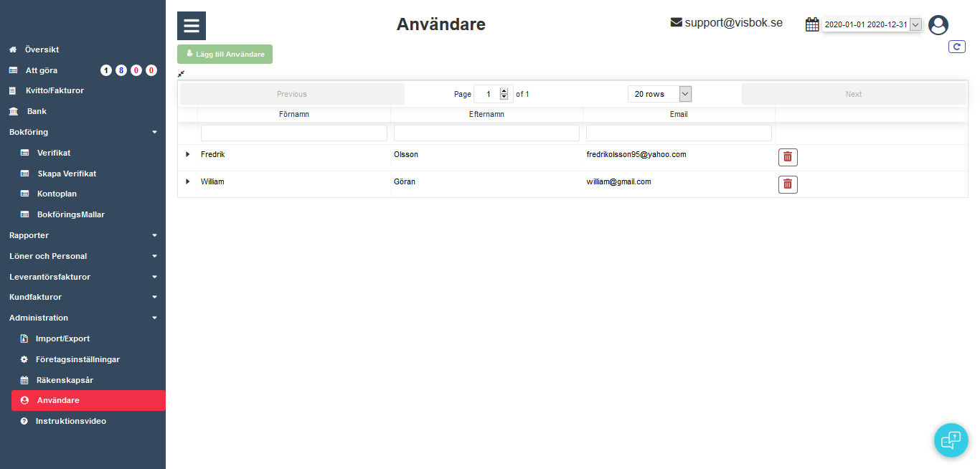
Task: Delete user Fredrik with trash icon
Action: coord(788,157)
